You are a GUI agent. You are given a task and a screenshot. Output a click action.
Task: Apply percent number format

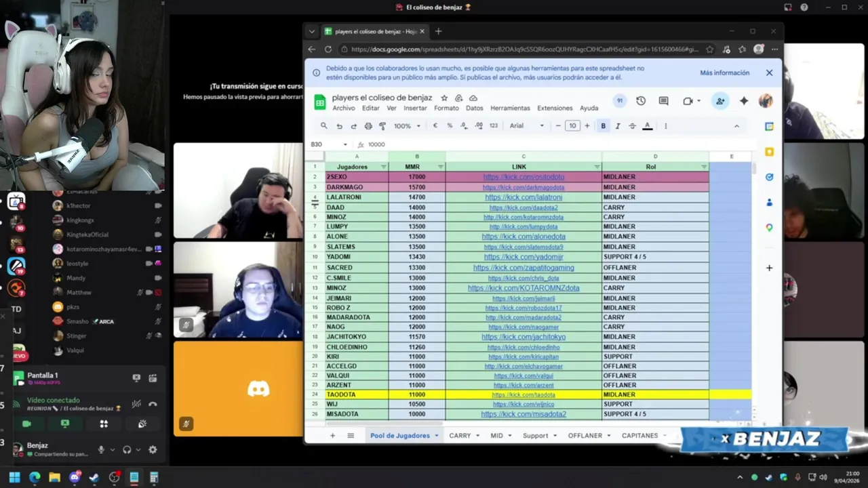(x=449, y=126)
